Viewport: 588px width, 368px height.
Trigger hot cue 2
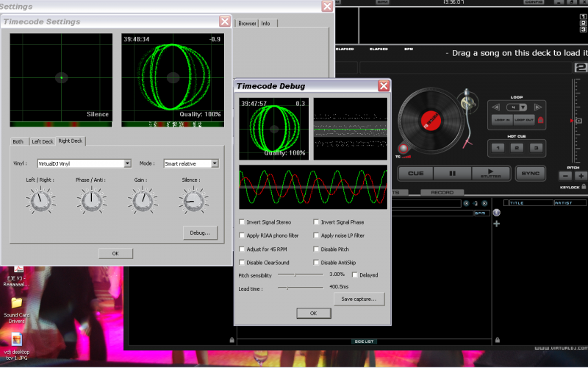516,148
